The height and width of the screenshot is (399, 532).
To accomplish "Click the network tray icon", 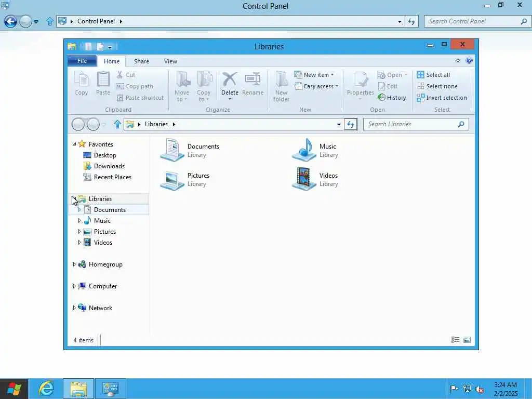I will (x=467, y=389).
